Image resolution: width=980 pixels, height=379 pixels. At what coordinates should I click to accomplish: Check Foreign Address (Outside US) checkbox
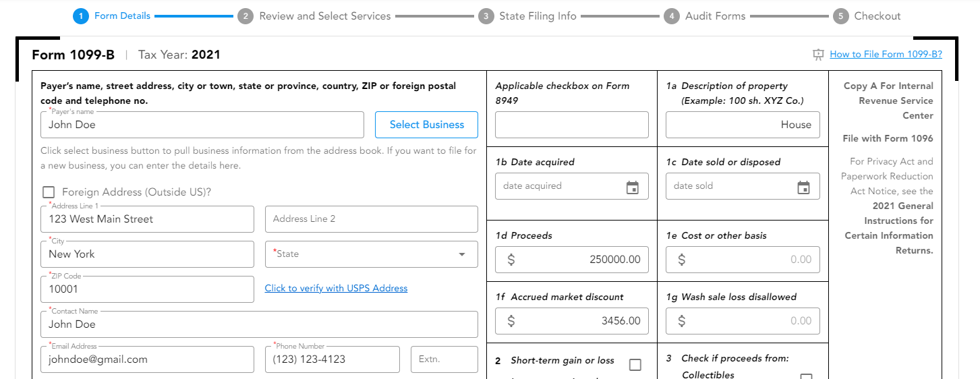(49, 192)
